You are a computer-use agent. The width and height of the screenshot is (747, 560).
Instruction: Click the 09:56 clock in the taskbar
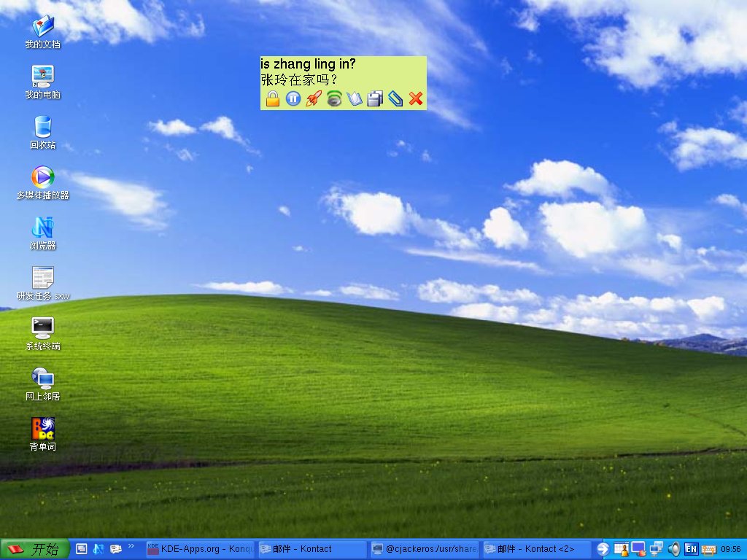[731, 549]
